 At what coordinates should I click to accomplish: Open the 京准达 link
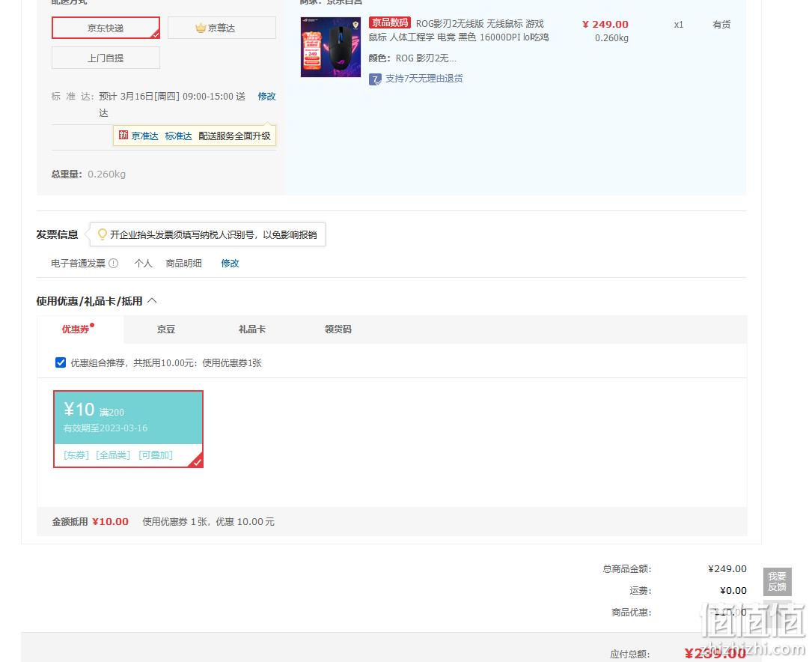coord(144,136)
